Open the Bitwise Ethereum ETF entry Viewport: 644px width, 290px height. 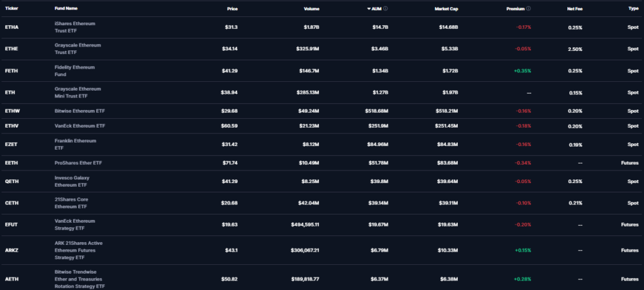[x=80, y=111]
